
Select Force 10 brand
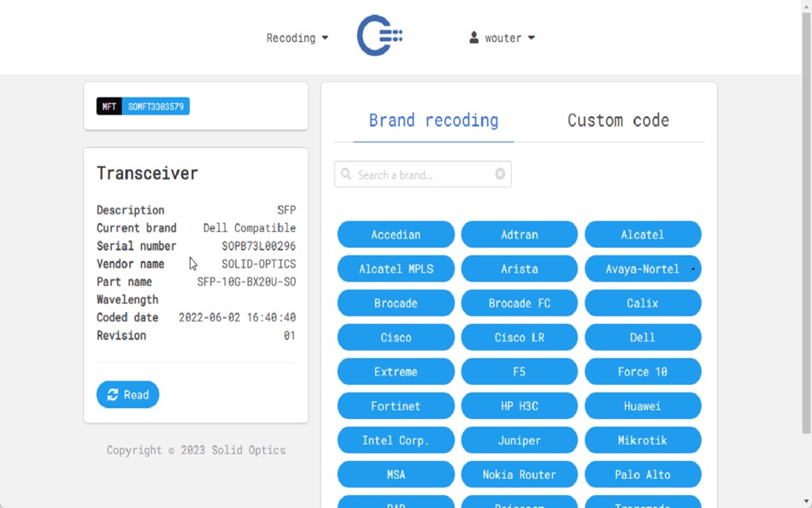pyautogui.click(x=643, y=372)
